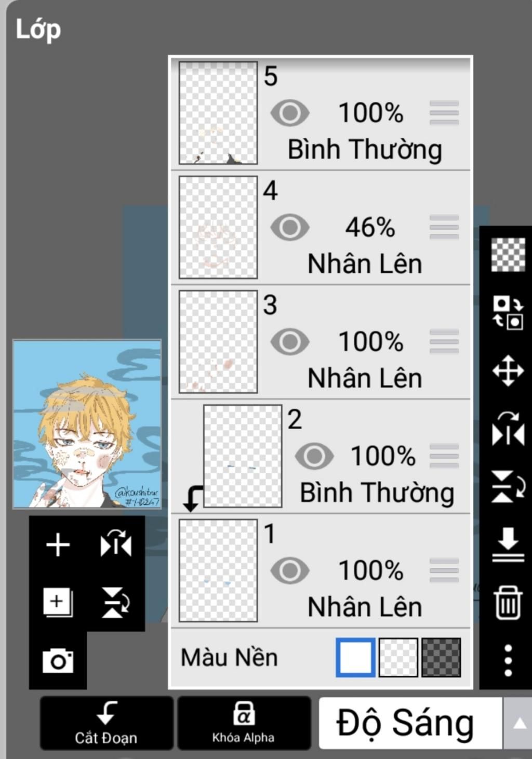Screen dimensions: 532x759
Task: Click the checkerboard clear layer icon
Action: pyautogui.click(x=508, y=255)
